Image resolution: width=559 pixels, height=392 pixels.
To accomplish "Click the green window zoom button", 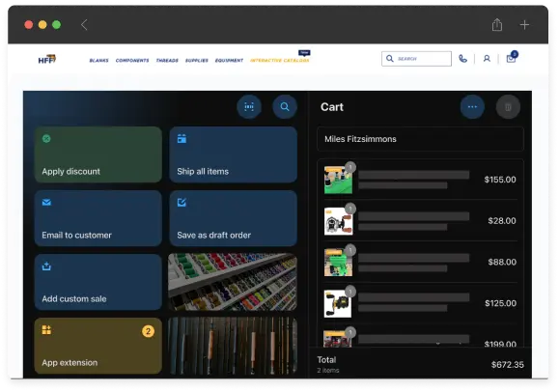I will [56, 24].
